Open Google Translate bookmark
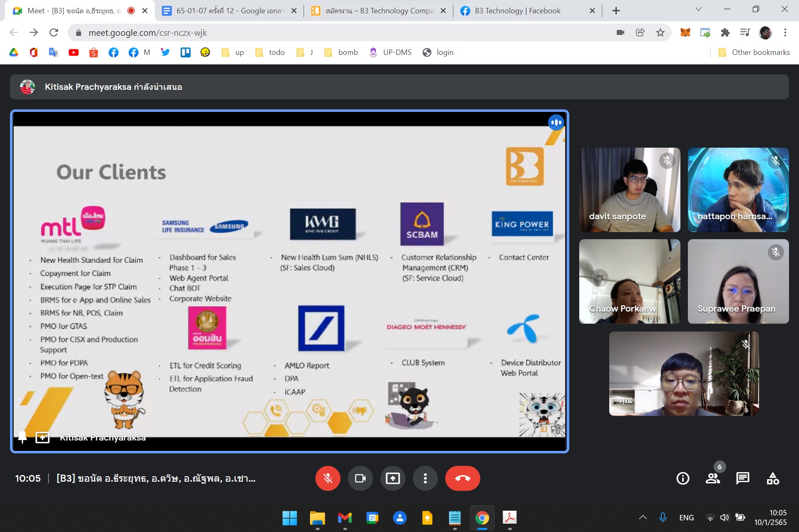Viewport: 799px width, 532px height. point(54,52)
